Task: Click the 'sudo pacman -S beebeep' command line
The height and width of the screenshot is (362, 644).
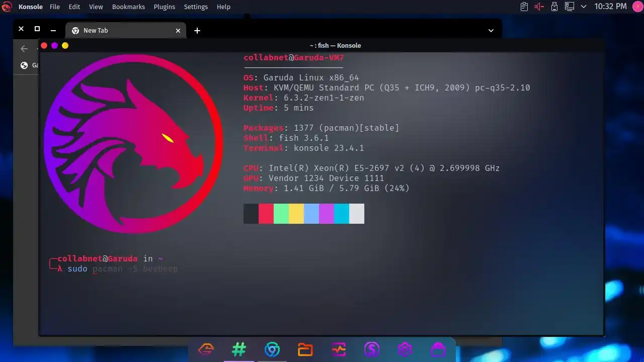Action: (122, 269)
